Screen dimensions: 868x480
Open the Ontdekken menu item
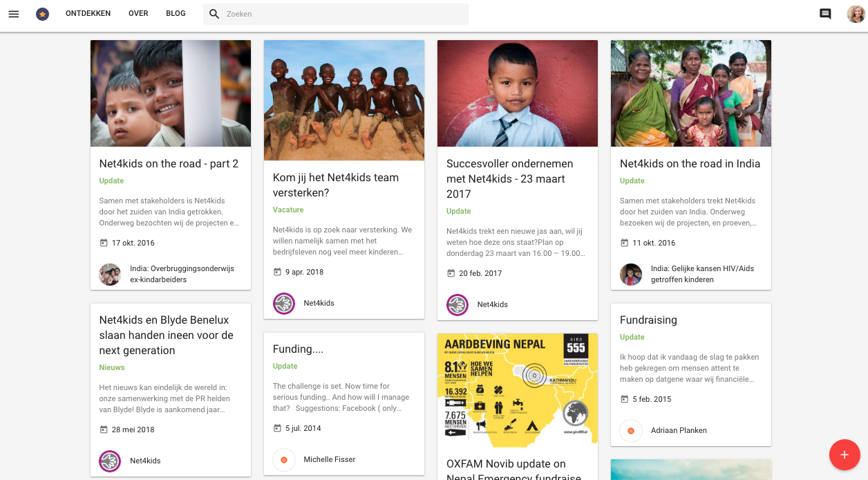click(x=88, y=14)
